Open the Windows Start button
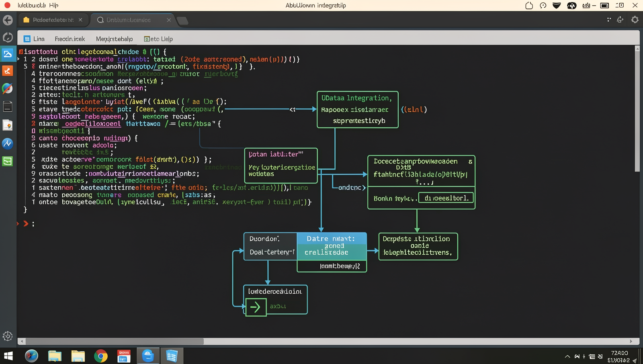Screen dimensions: 643x364 click(x=8, y=356)
